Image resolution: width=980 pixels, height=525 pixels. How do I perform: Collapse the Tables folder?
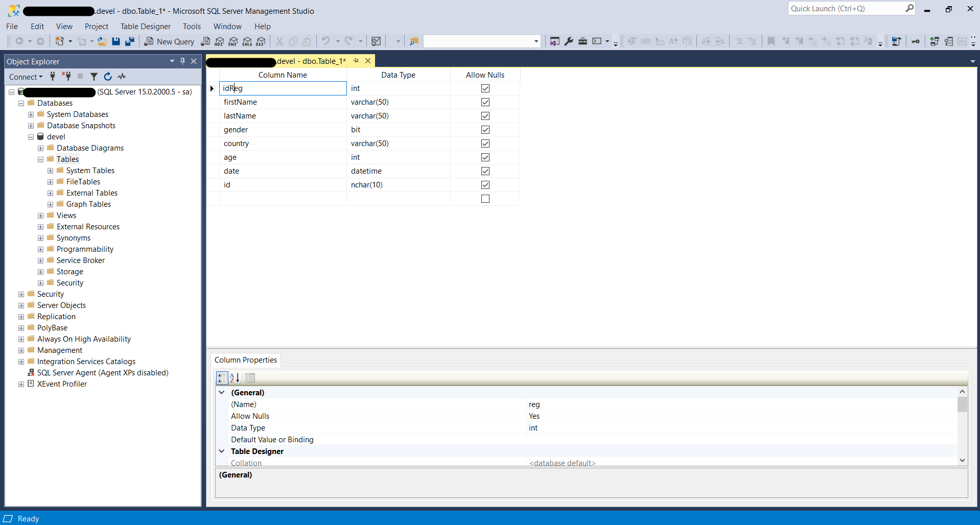(x=40, y=159)
